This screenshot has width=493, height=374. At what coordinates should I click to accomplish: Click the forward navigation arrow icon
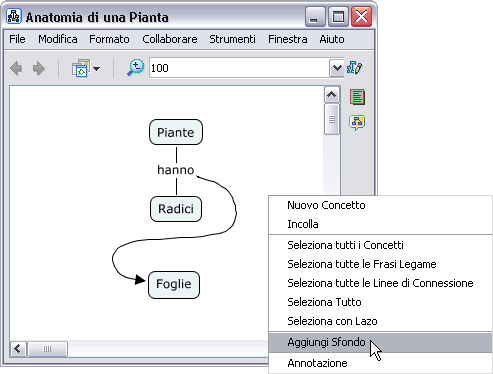pos(39,69)
